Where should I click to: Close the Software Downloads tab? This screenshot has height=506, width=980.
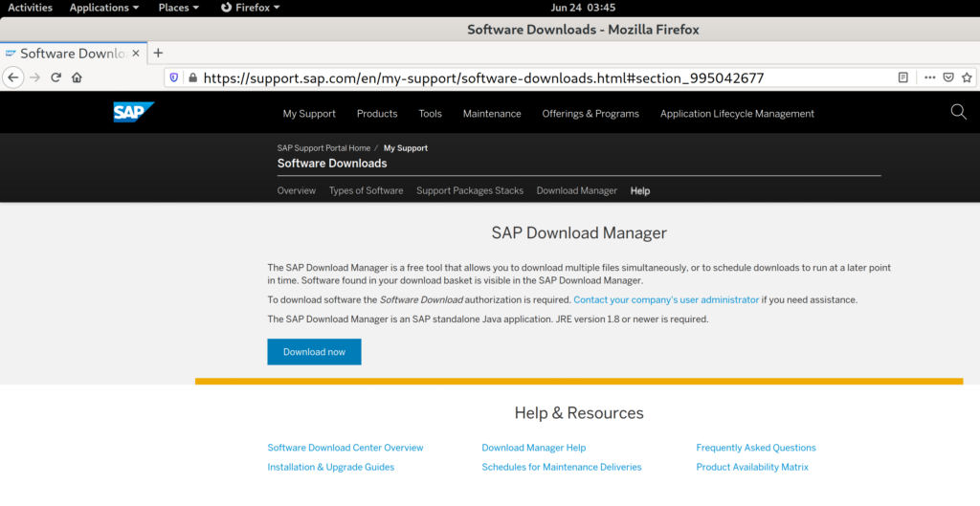(135, 54)
